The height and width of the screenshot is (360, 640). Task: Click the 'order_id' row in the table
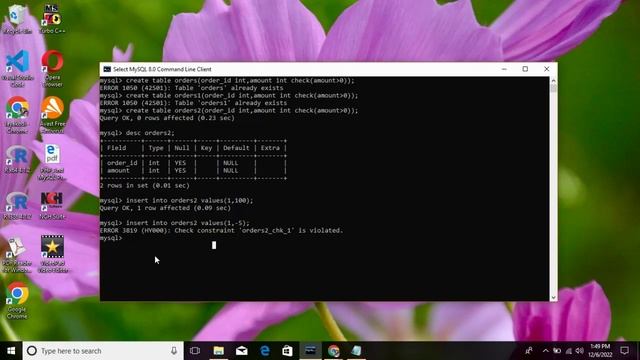tap(193, 163)
